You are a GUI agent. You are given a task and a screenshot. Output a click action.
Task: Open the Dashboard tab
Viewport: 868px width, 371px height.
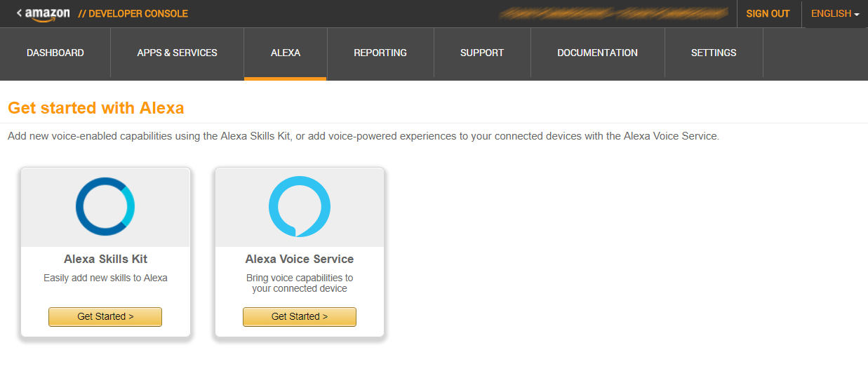55,53
